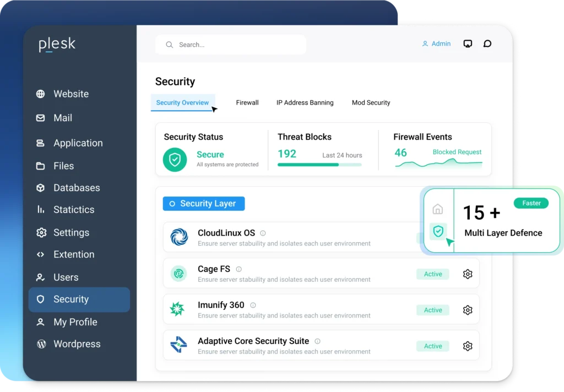Click the search magnifier icon
Image resolution: width=564 pixels, height=392 pixels.
click(170, 45)
